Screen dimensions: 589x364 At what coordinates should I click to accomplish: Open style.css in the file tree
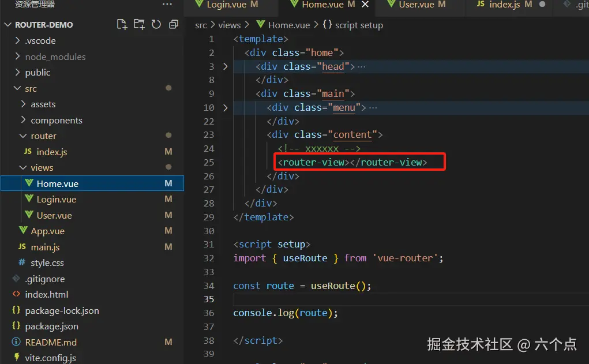click(x=92, y=262)
